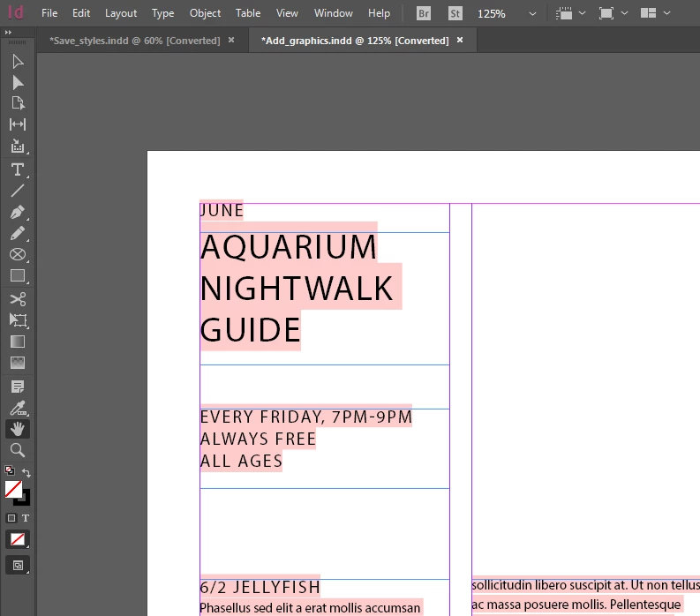Expand the Arrange Documents dropdown arrow
The image size is (700, 616).
coord(667,13)
